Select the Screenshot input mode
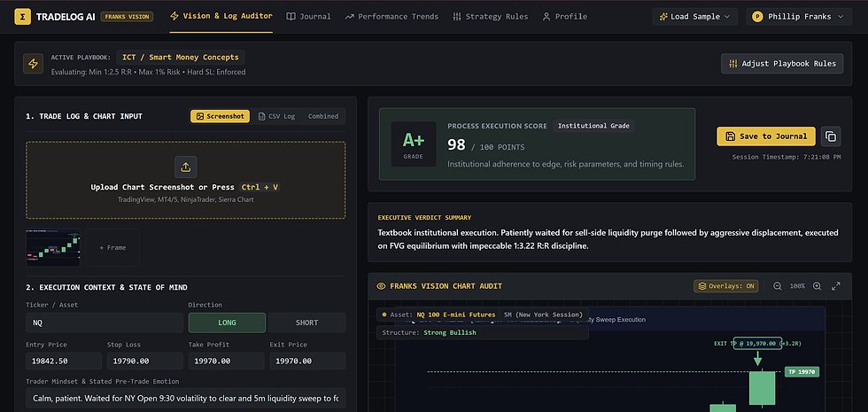Image resolution: width=868 pixels, height=412 pixels. 221,116
